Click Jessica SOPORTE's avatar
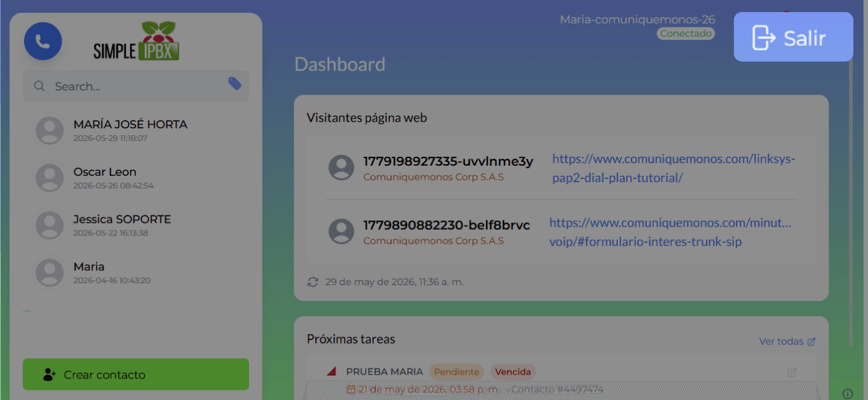Screen dimensions: 868x400 49,225
